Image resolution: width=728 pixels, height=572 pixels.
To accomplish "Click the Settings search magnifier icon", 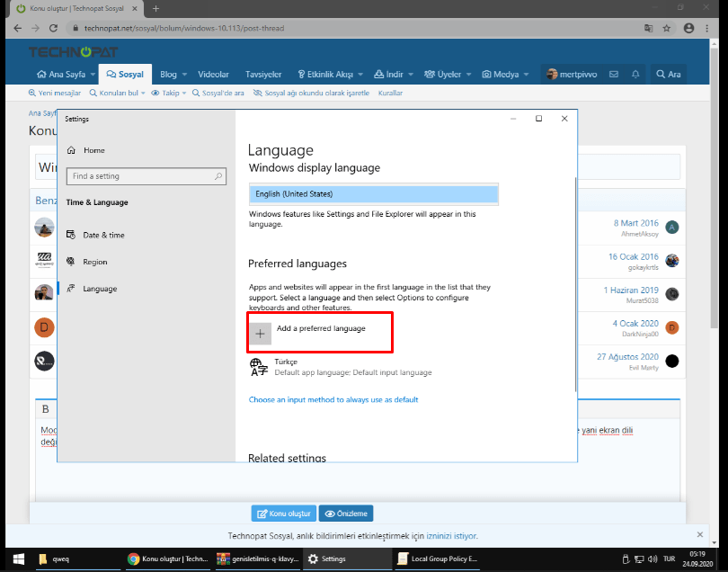I will (218, 176).
